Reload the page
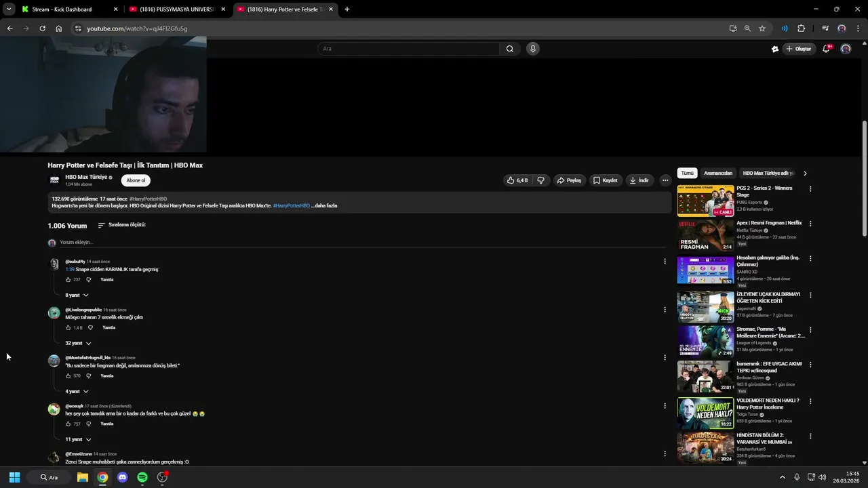The height and width of the screenshot is (488, 868). click(42, 28)
